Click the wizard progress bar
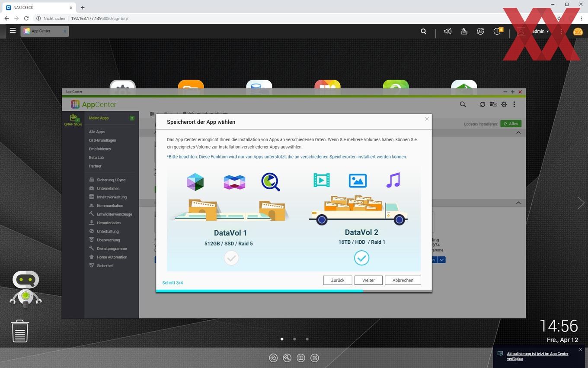Viewport: 588px width, 368px height. coord(294,291)
